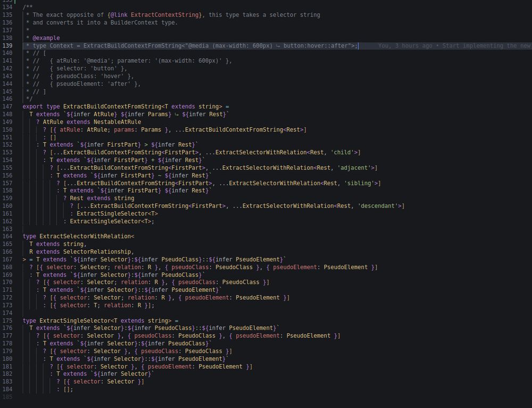Click the 'atRule' property key on line 150
This screenshot has height=408, width=532.
point(70,129)
